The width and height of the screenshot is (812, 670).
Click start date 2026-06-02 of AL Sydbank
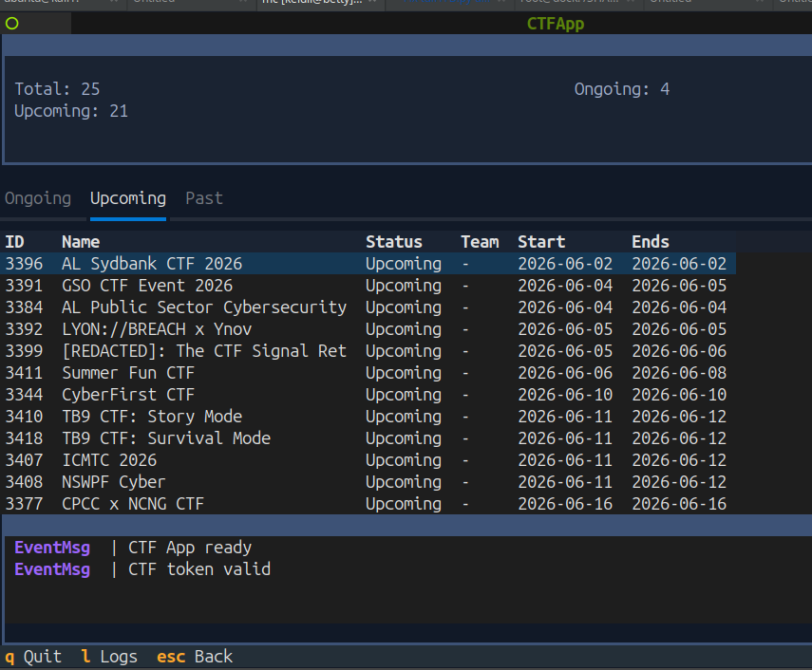click(565, 264)
